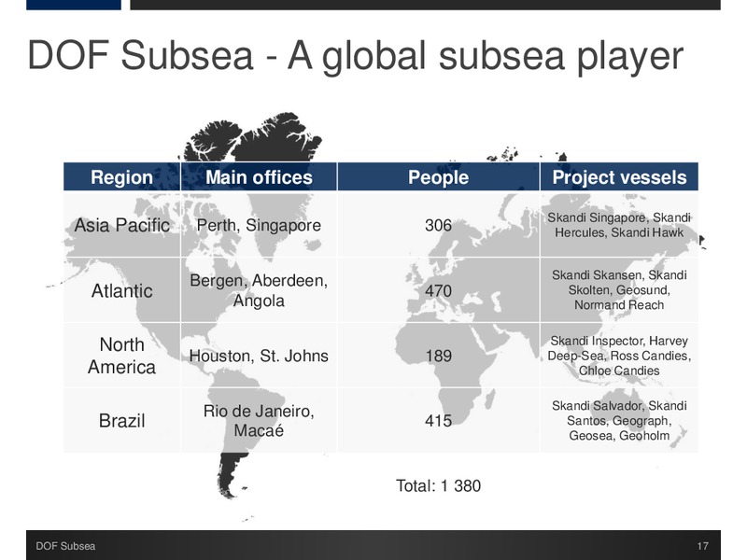Click the people value '470'
747x560 pixels.
click(x=438, y=290)
